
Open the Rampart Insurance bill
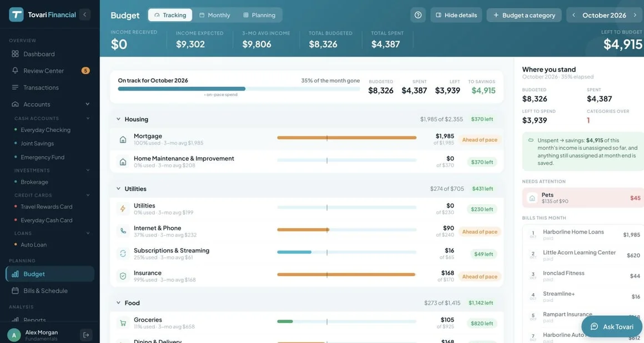click(x=583, y=317)
